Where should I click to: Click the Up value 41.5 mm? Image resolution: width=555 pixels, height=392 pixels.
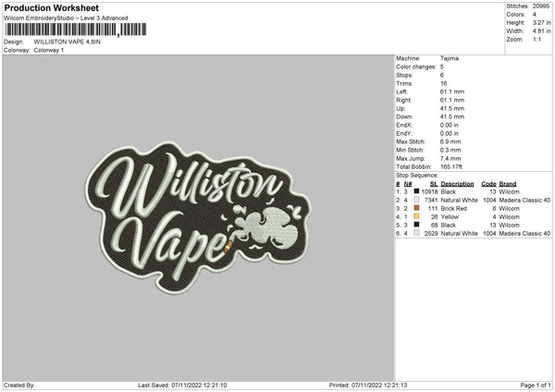(452, 108)
